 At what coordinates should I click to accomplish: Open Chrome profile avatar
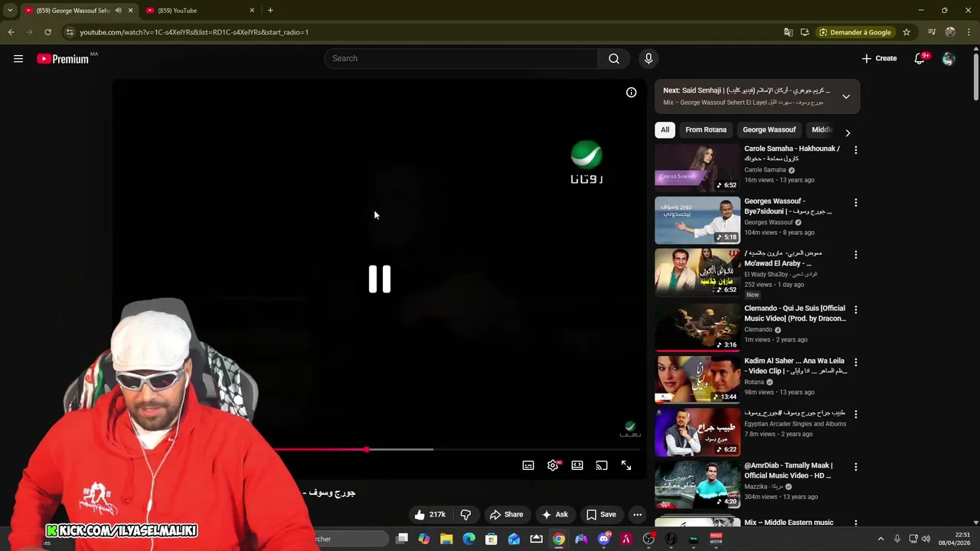950,32
